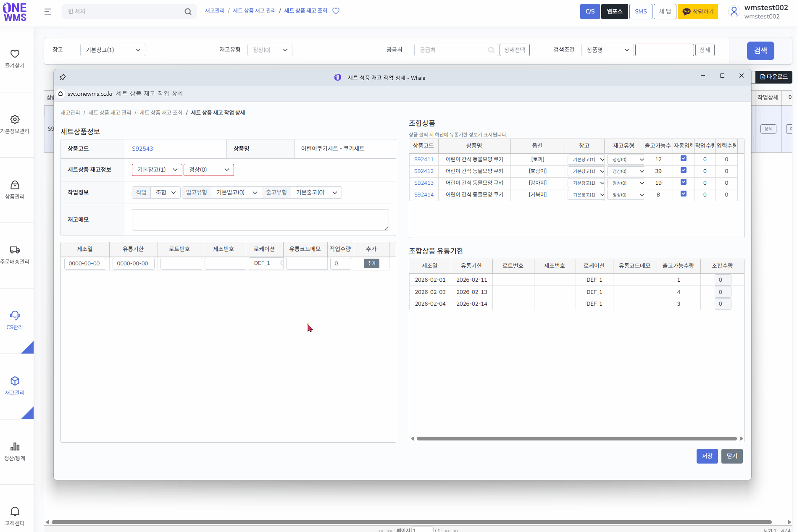This screenshot has width=797, height=532.
Task: Favorite this page with the heart icon
Action: pos(336,11)
